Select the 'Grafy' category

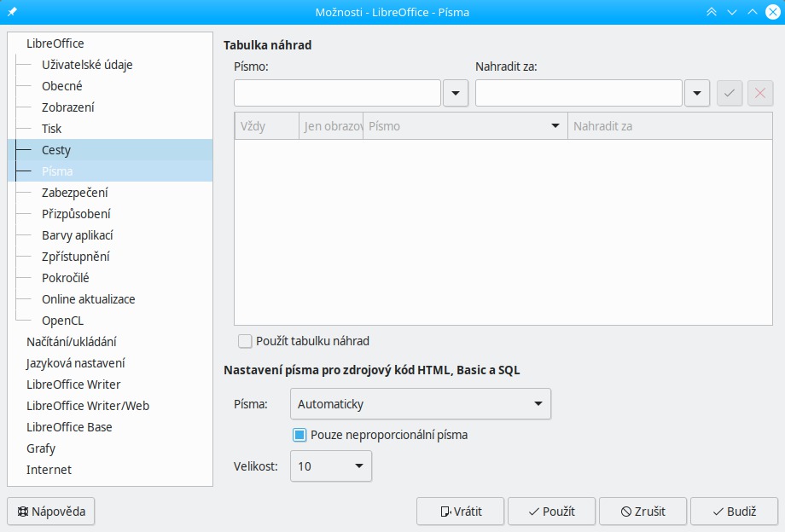coord(41,448)
